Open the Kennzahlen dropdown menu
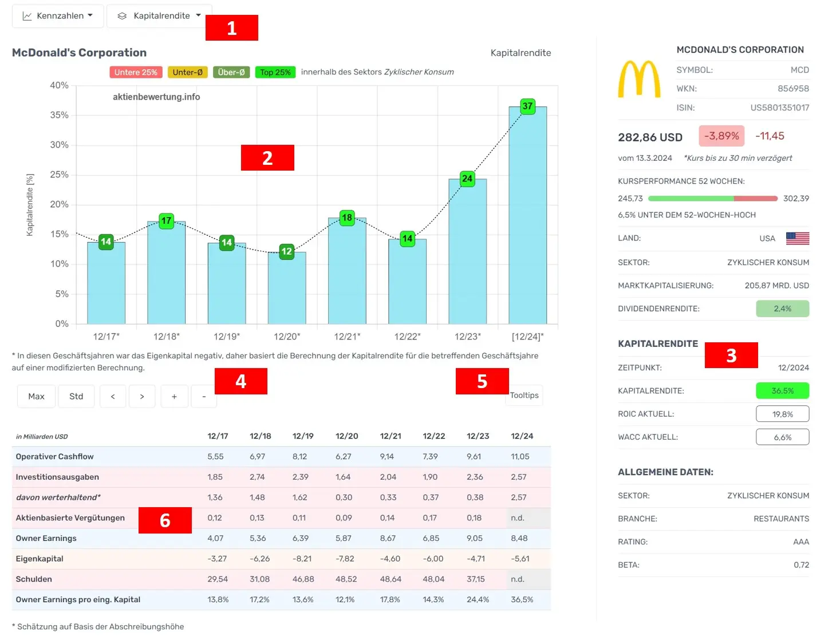This screenshot has height=644, width=836. [58, 16]
